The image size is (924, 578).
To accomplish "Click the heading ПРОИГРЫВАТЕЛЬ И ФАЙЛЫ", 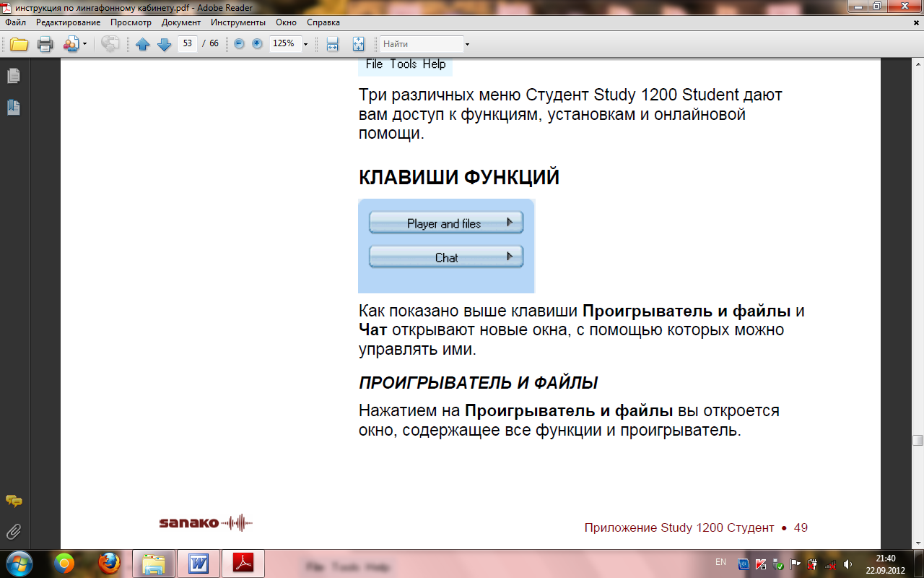I will (479, 382).
